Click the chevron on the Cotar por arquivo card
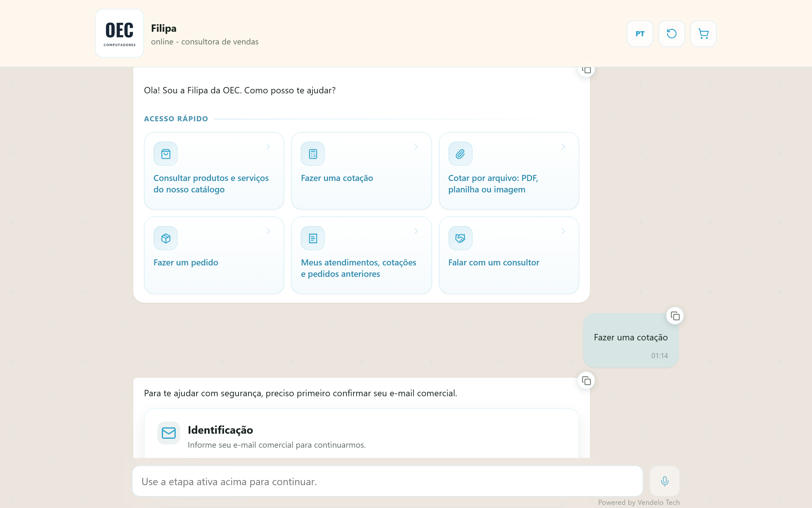This screenshot has width=812, height=508. tap(563, 147)
